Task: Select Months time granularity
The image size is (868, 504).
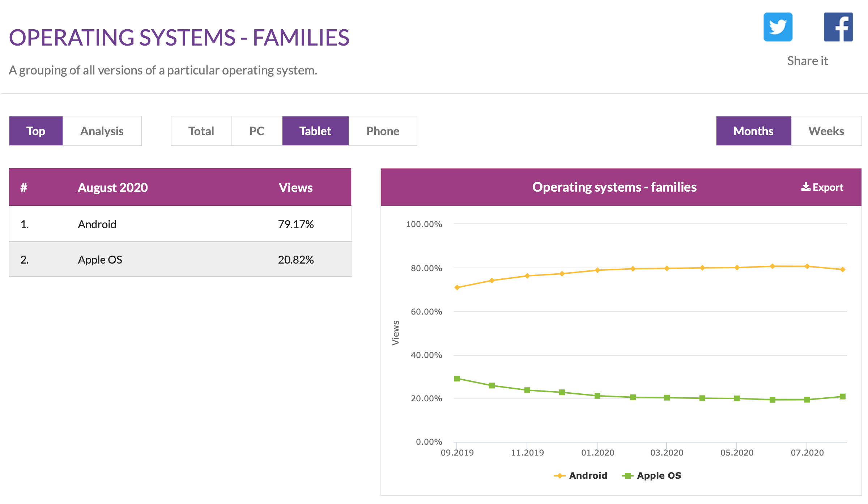Action: point(753,131)
